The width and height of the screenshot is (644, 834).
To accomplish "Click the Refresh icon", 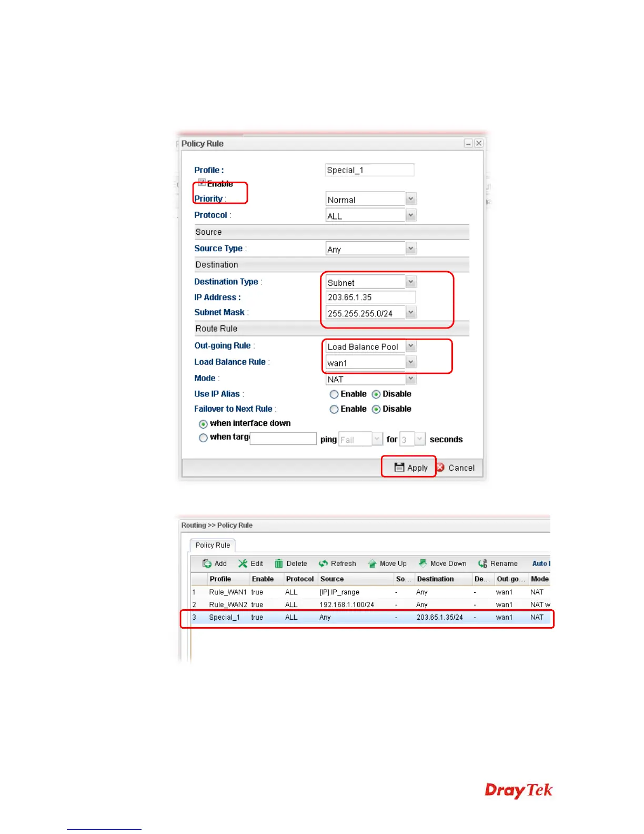I will (x=323, y=563).
